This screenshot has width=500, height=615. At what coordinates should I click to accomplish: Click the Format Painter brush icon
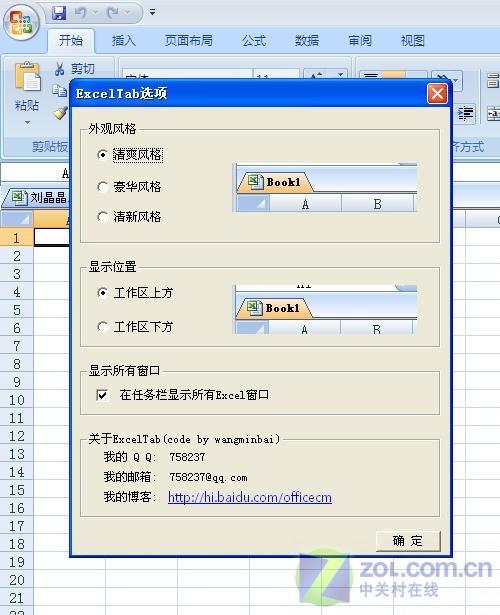[60, 113]
